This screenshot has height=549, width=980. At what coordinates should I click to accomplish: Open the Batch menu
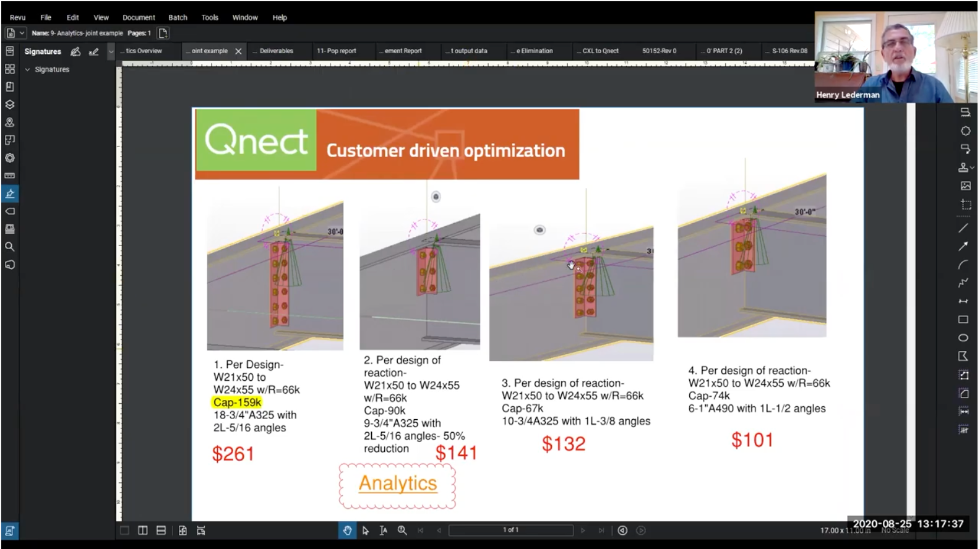coord(178,17)
